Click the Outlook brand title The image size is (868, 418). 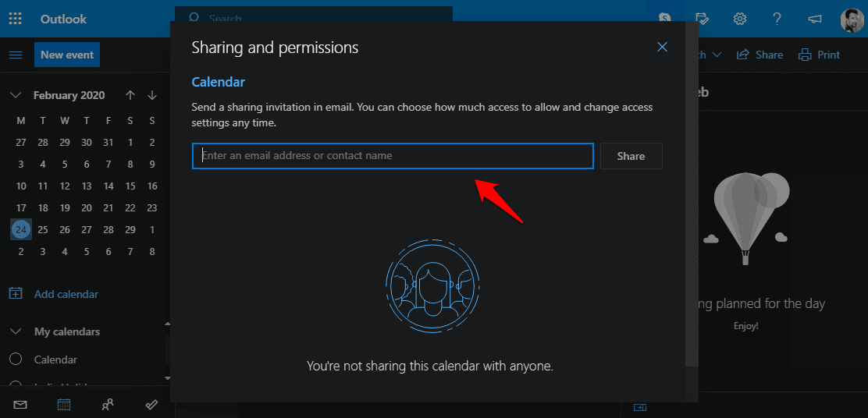point(64,19)
